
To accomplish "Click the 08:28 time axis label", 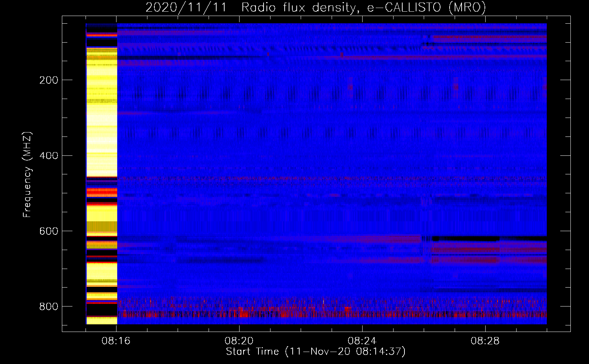I will 485,341.
